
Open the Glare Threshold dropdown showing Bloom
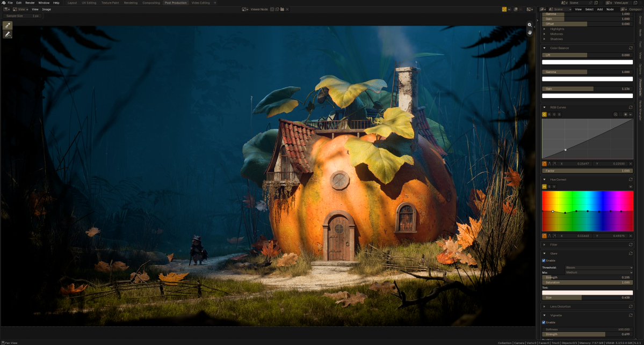point(599,267)
